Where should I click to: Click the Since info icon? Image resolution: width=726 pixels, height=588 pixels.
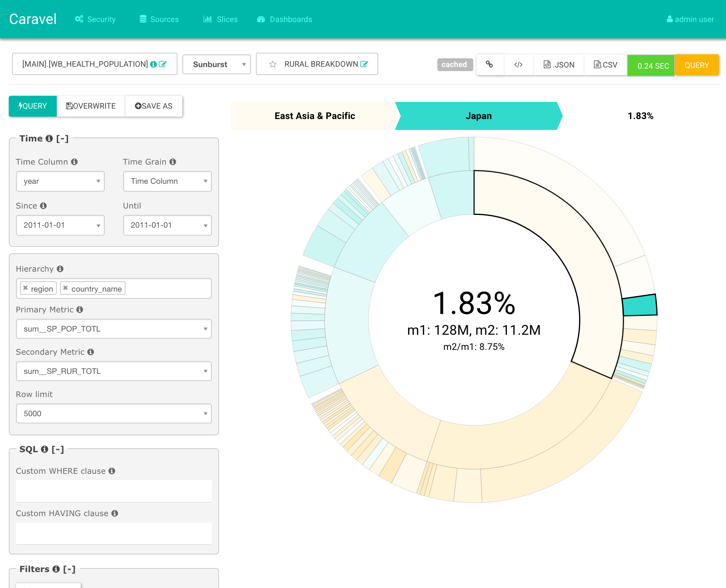tap(44, 206)
